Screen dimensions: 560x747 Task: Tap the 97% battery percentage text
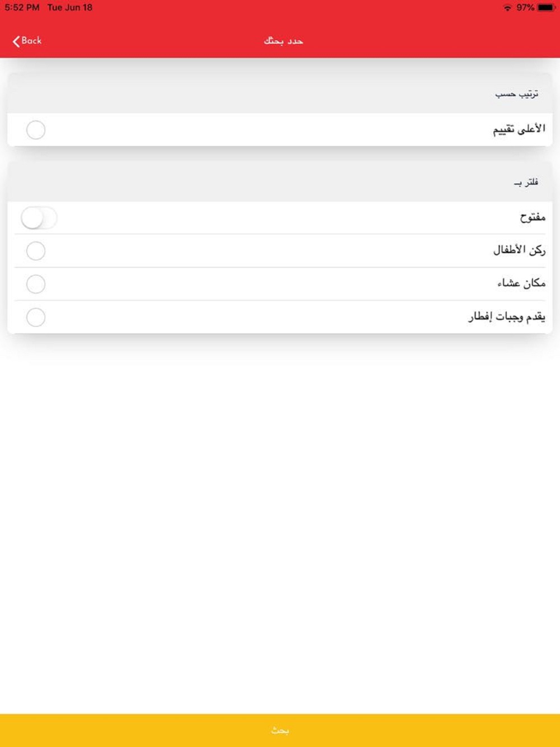pos(525,7)
